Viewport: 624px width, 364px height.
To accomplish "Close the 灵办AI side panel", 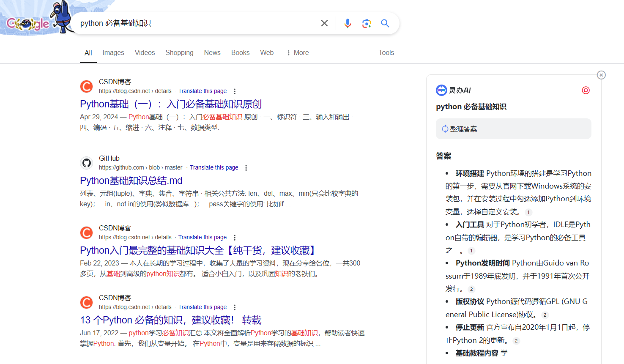I will 601,75.
